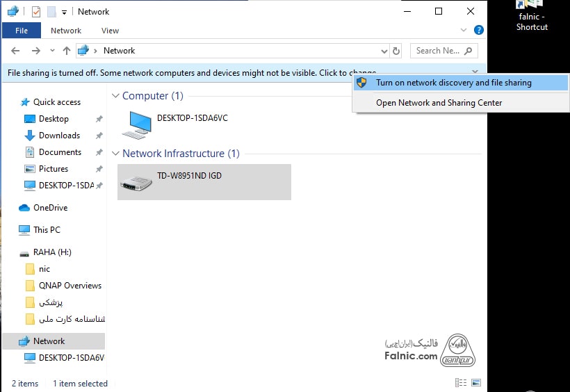Open Downloads folder in Quick access
Viewport: 570px width, 392px height.
coord(59,136)
